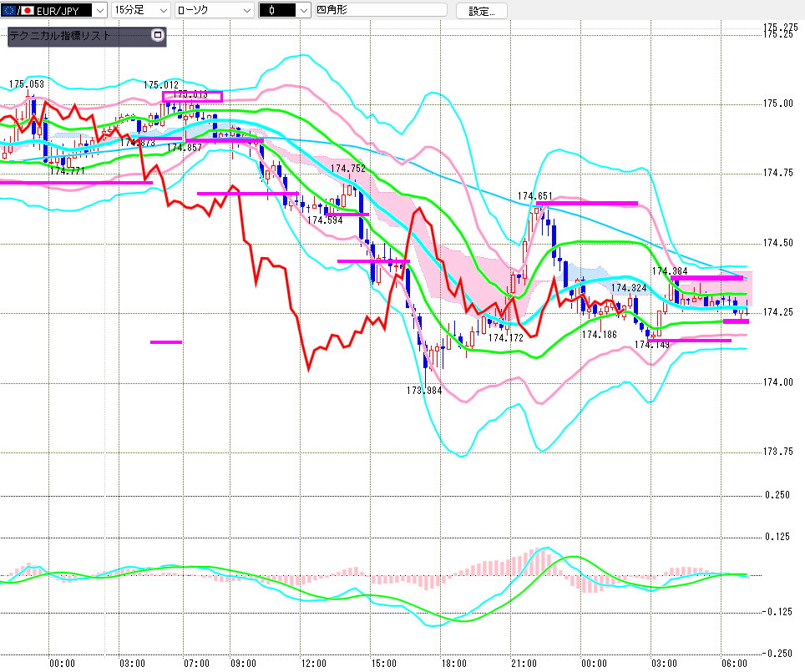Click the 173.984 low price label
This screenshot has height=672, width=805.
(423, 390)
